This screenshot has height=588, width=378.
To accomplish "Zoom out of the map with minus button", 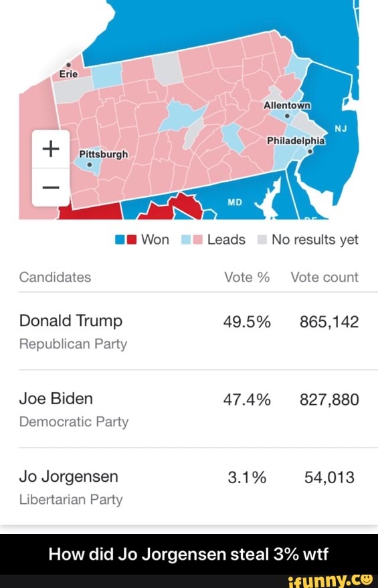I will (51, 187).
